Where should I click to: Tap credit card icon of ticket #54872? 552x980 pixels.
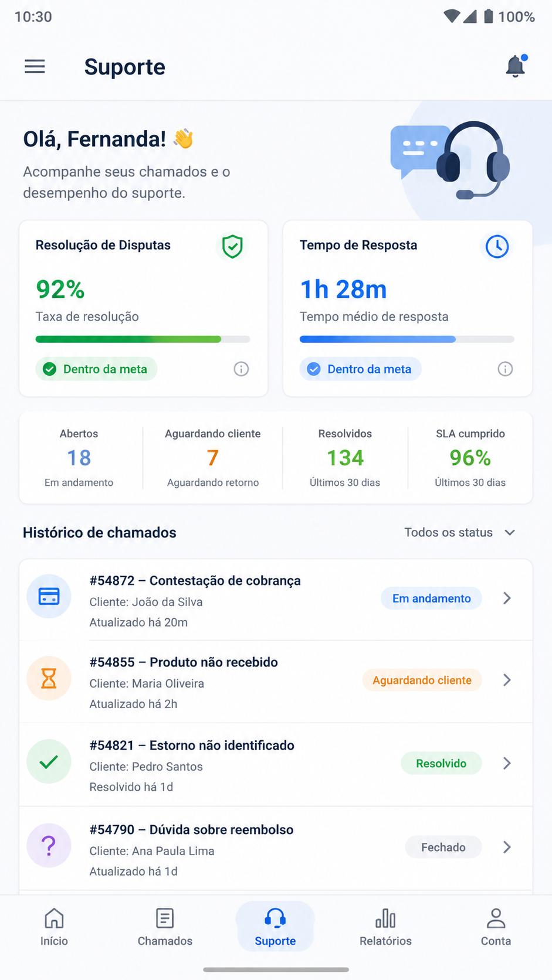49,596
